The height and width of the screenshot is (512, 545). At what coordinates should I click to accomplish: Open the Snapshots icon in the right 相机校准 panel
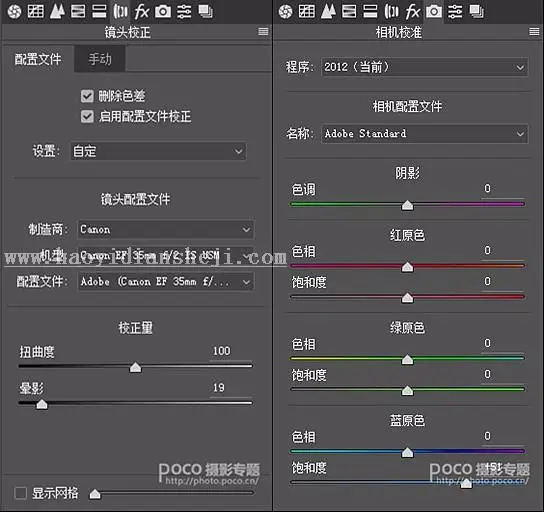tap(477, 11)
